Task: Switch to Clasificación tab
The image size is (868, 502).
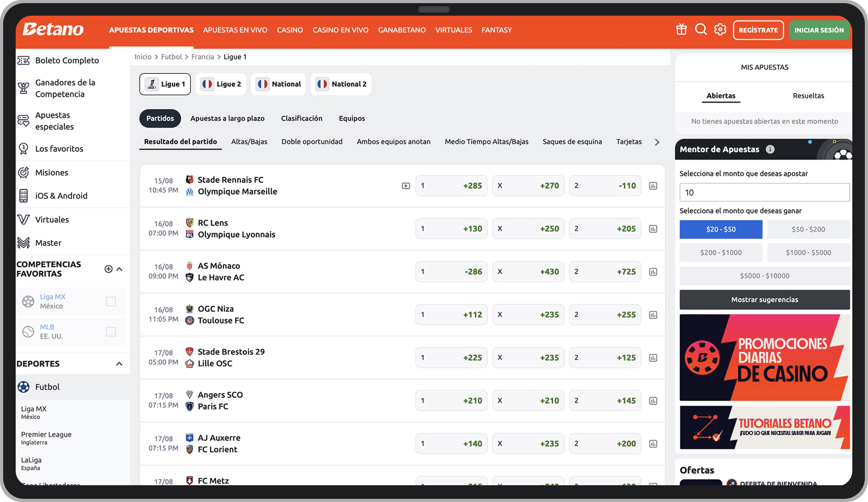Action: click(x=302, y=119)
